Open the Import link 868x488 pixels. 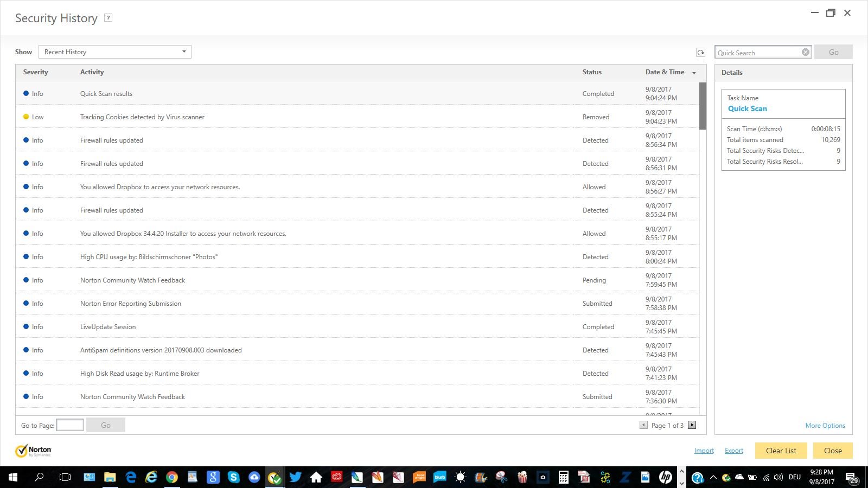[x=704, y=451]
